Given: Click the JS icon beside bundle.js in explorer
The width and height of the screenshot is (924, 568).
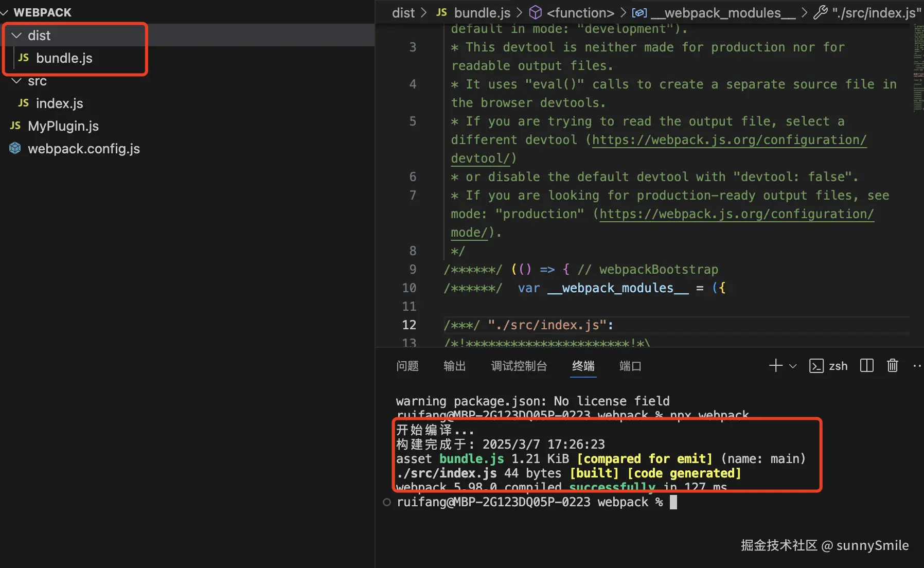Looking at the screenshot, I should (24, 58).
